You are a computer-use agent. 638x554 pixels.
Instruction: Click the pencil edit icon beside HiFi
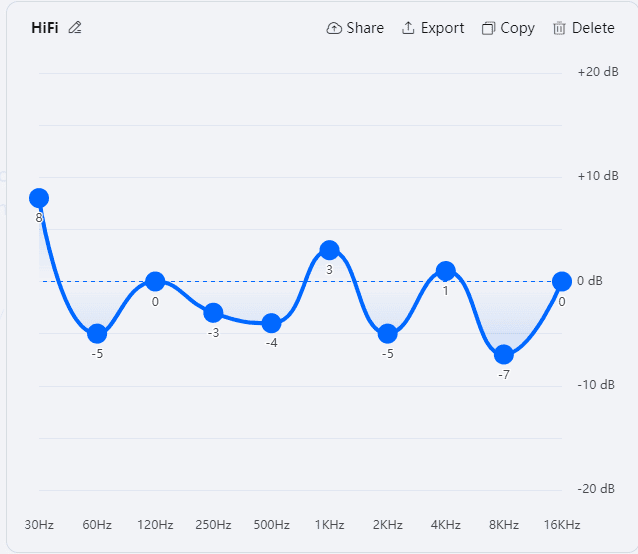pos(75,28)
